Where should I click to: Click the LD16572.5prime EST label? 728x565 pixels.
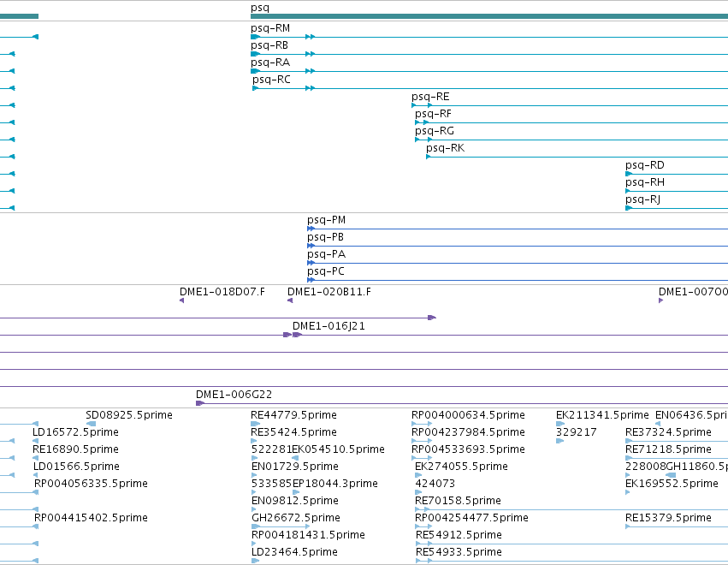pos(75,432)
